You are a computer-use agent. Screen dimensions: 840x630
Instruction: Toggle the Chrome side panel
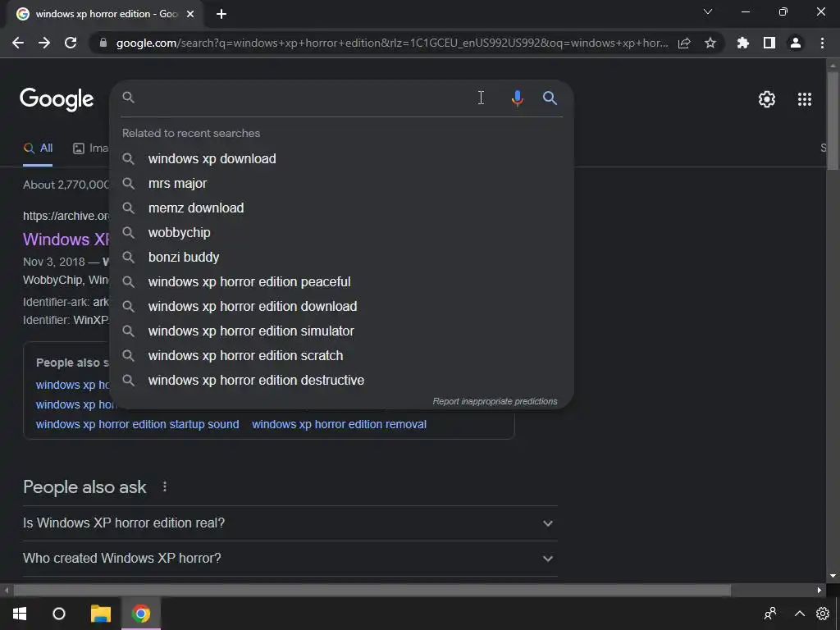coord(769,43)
